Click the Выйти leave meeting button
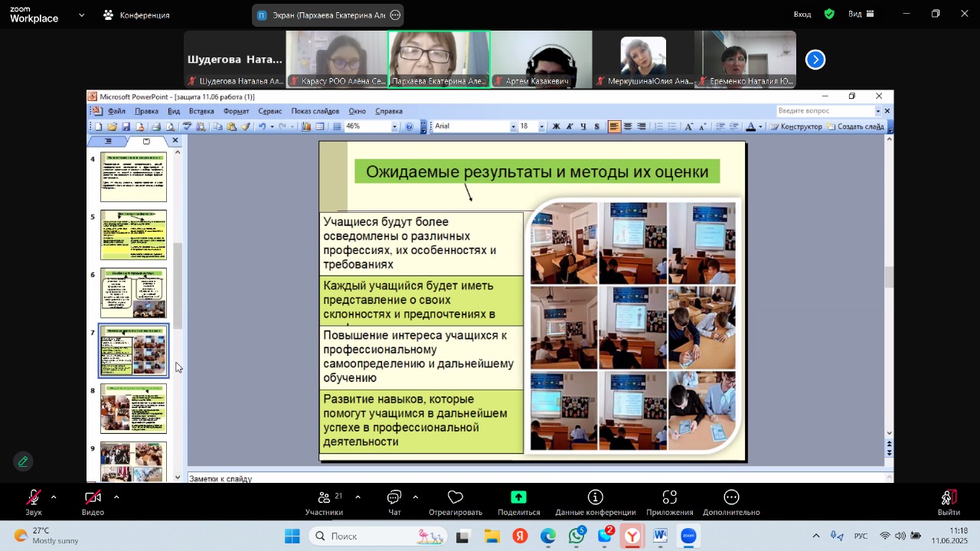Screen dimensions: 980x551 point(949,501)
